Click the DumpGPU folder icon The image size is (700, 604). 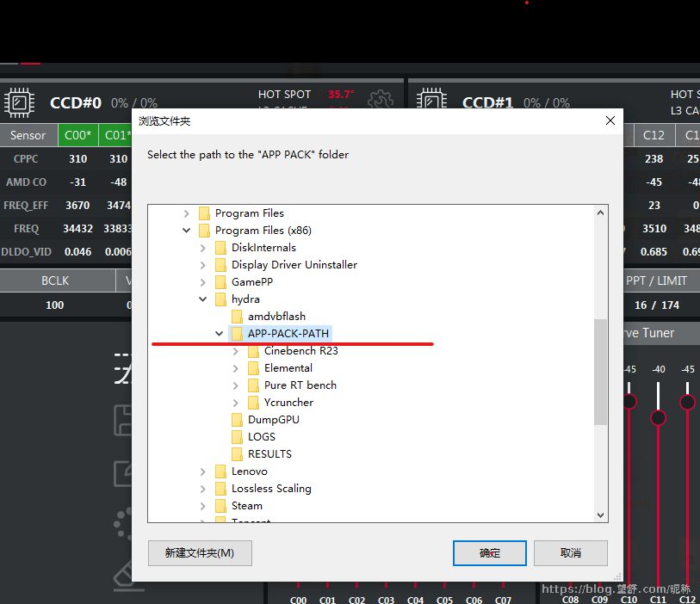[237, 420]
